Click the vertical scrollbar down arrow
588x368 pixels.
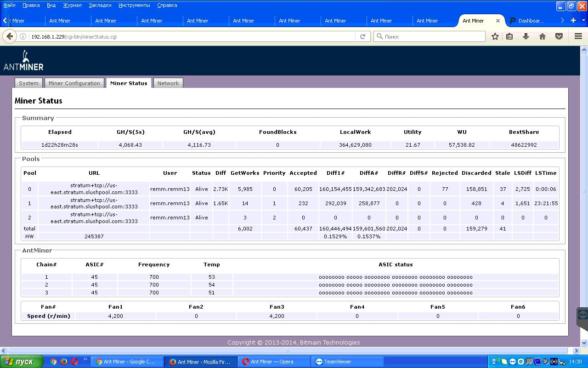(584, 343)
